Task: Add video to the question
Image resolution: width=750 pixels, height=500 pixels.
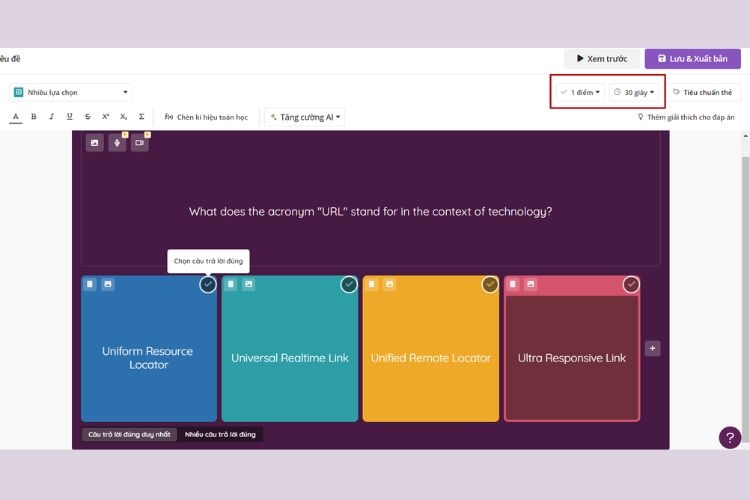Action: [140, 143]
